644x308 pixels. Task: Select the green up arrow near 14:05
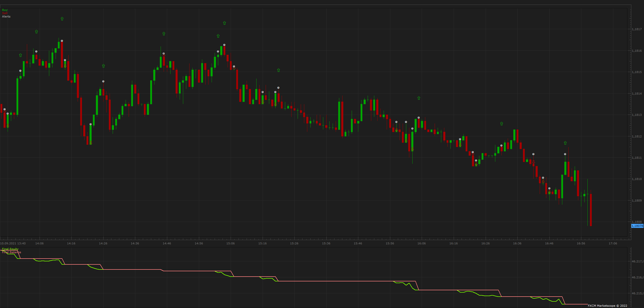(37, 32)
